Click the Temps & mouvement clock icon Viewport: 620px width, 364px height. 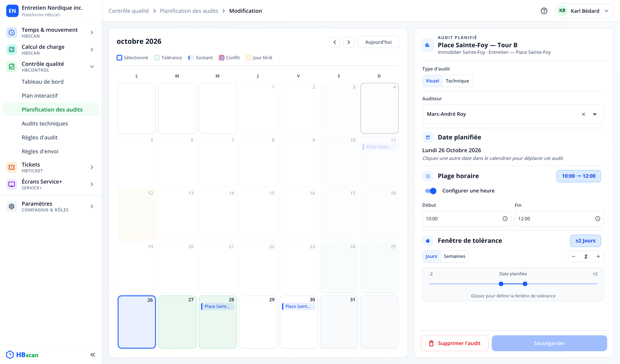[12, 33]
